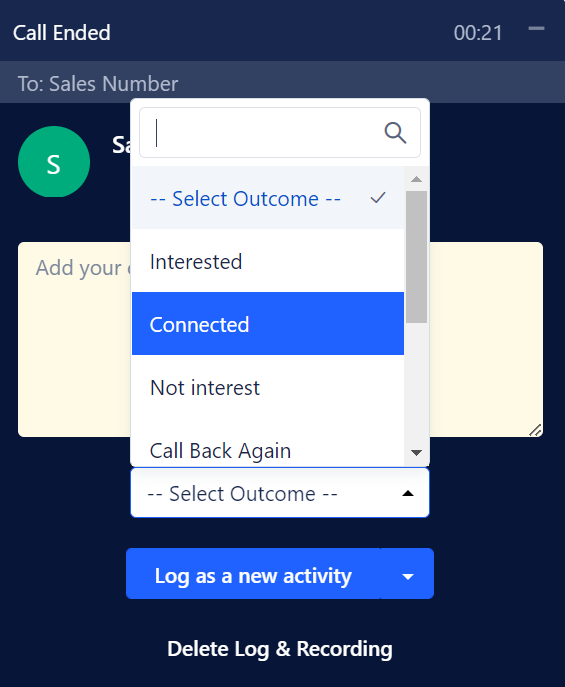Click the scrollbar down arrow in outcome list
The image size is (565, 687).
click(x=417, y=453)
